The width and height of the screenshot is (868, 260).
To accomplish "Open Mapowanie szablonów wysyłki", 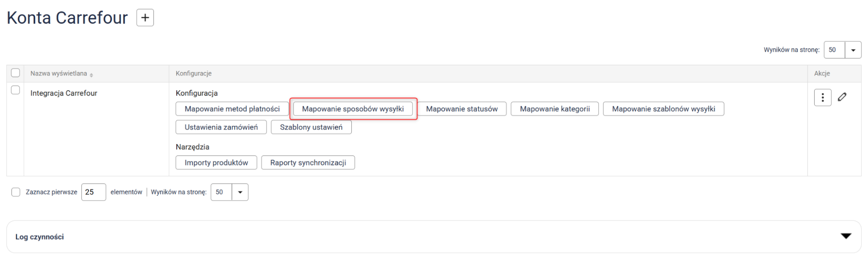I will [663, 109].
